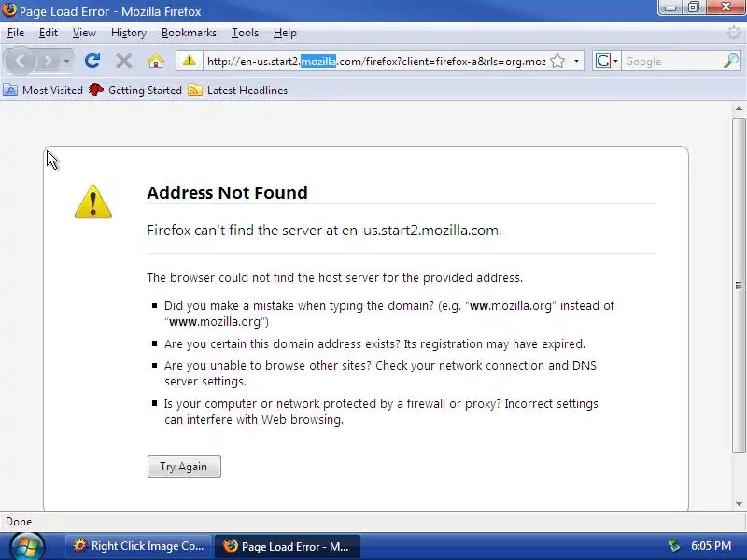Go to the Home page
Viewport: 747px width, 560px height.
tap(155, 61)
